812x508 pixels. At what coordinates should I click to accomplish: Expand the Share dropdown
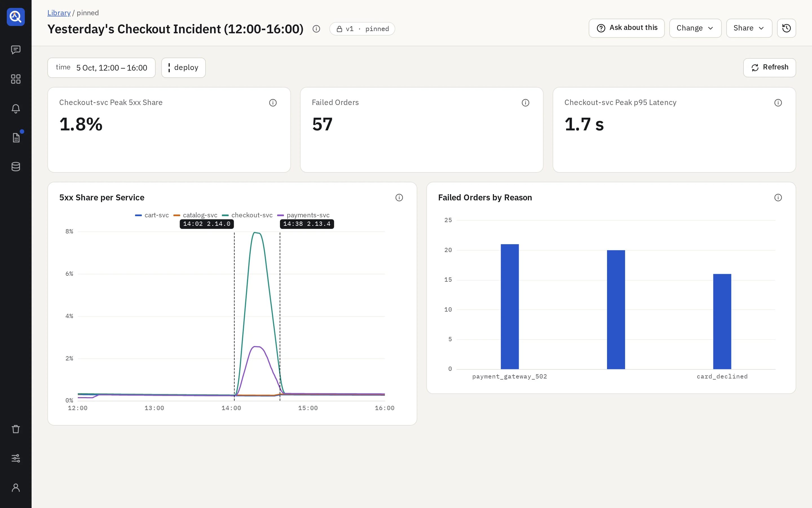pyautogui.click(x=749, y=28)
